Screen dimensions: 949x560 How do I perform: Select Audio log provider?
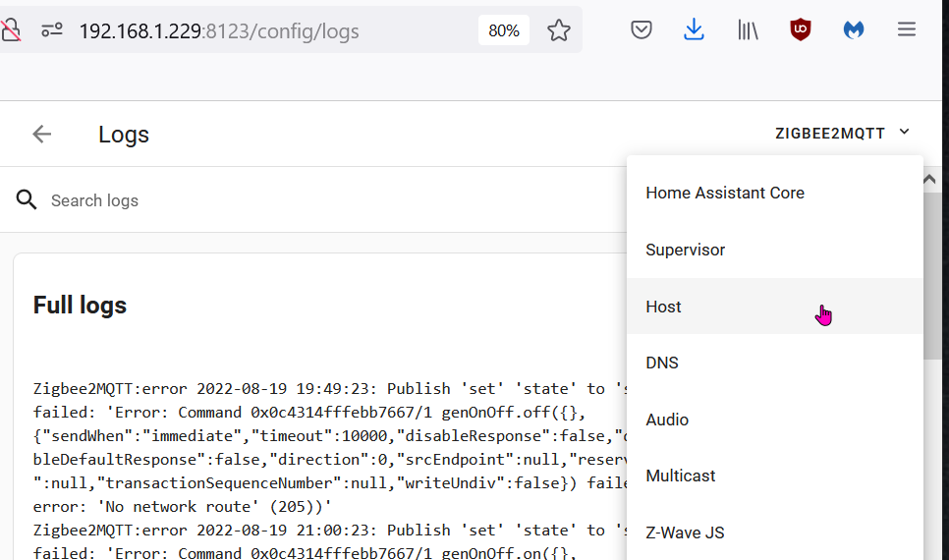[667, 420]
